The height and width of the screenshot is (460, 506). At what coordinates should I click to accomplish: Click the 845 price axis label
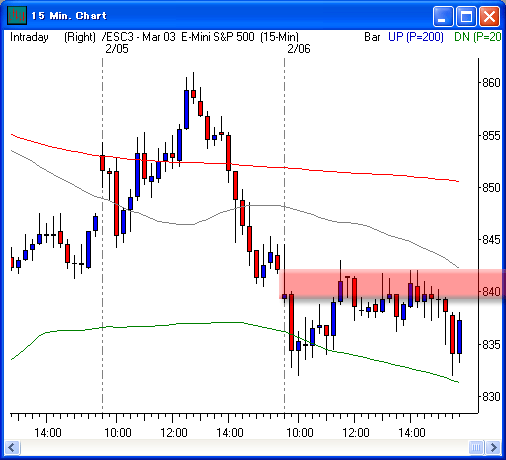[x=491, y=240]
